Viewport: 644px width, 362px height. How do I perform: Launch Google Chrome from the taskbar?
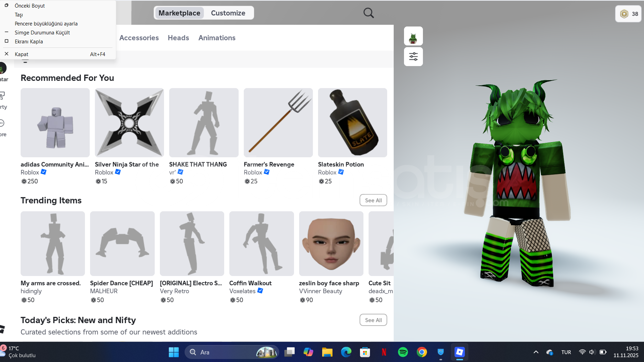click(x=422, y=352)
